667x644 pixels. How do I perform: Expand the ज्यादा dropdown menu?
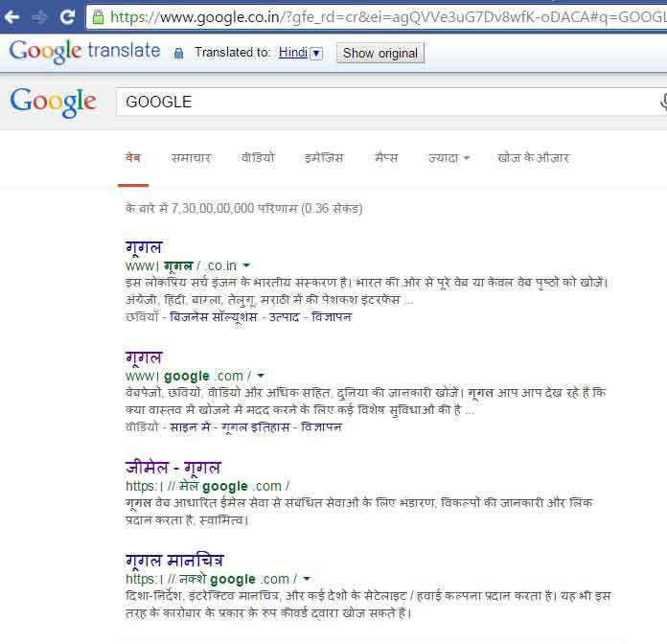pos(448,158)
